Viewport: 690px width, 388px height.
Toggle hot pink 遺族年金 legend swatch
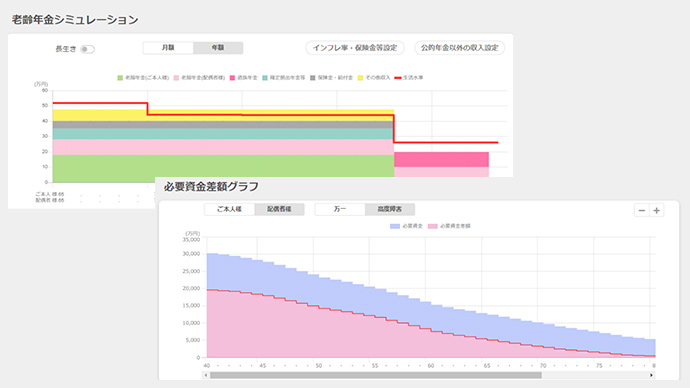click(232, 78)
